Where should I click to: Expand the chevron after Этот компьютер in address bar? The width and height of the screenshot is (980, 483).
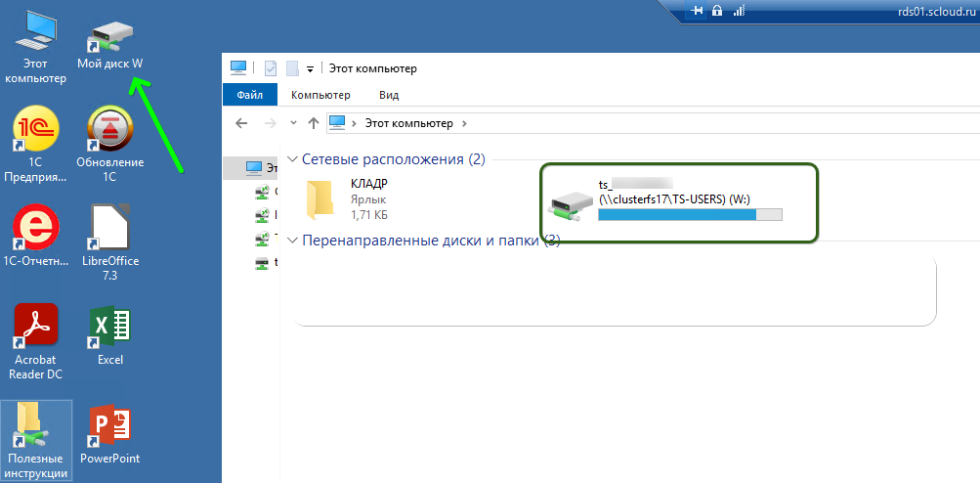coord(464,123)
